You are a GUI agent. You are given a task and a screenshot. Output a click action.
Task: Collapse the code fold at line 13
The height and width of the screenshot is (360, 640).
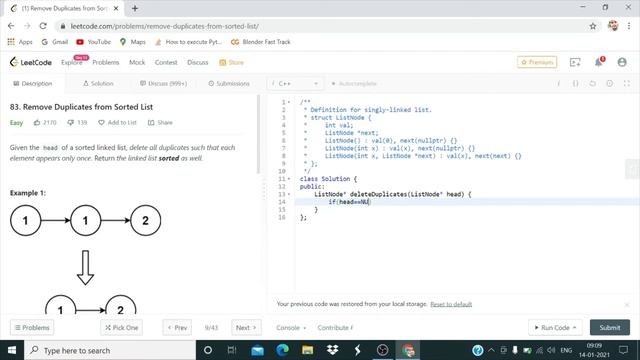coord(289,194)
